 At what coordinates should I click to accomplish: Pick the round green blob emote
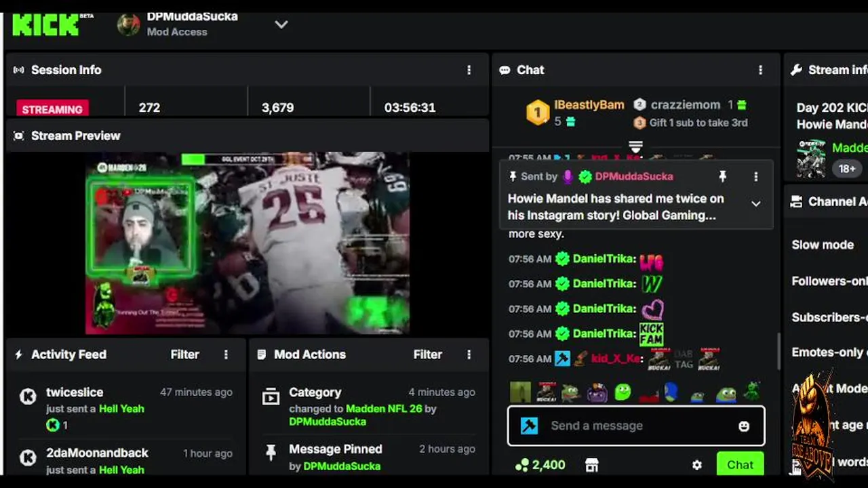coord(623,392)
